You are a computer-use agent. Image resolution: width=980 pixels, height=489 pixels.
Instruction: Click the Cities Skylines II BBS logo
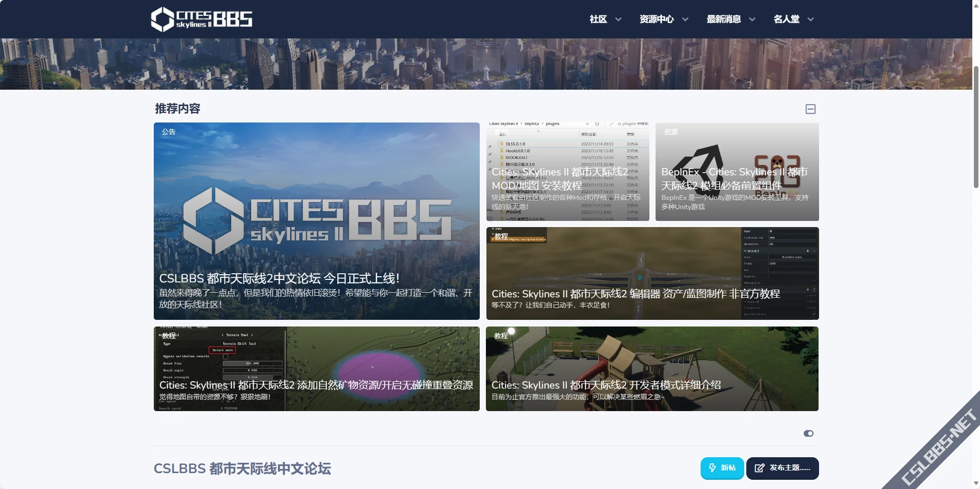[201, 19]
